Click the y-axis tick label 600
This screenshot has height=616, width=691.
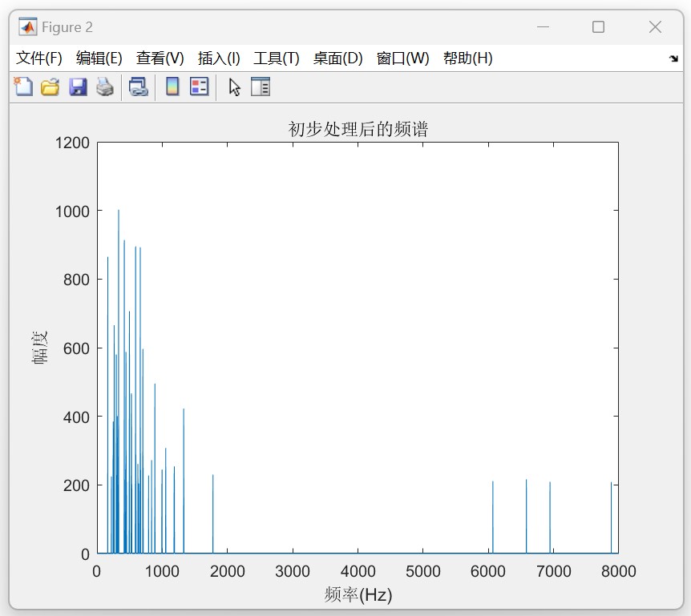coord(77,348)
